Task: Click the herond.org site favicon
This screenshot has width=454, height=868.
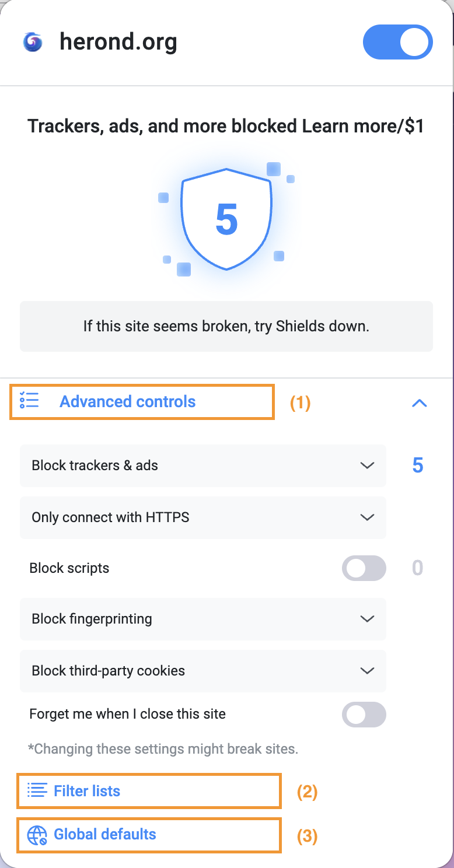Action: (33, 42)
